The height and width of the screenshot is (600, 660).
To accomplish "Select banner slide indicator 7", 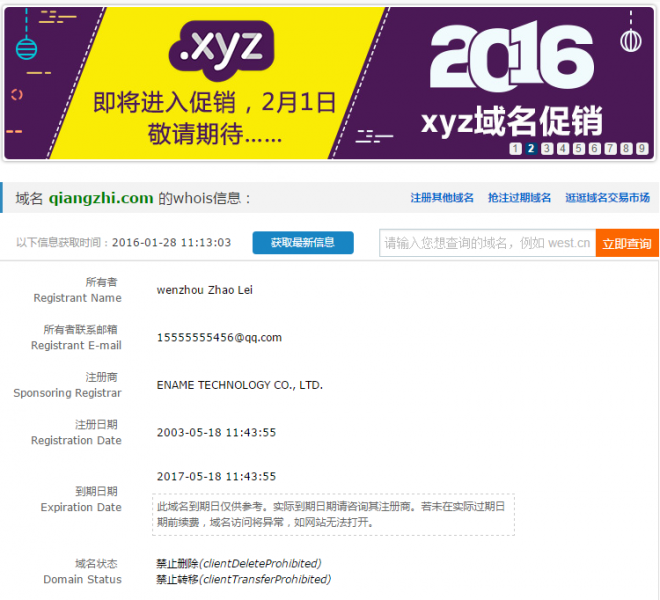I will point(610,149).
